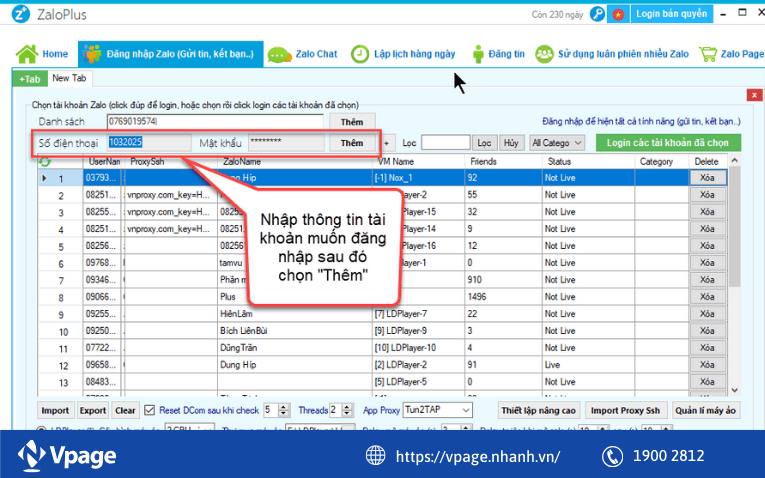The image size is (765, 478).
Task: Switch to Đăng nhập Zalo tab
Action: (171, 54)
